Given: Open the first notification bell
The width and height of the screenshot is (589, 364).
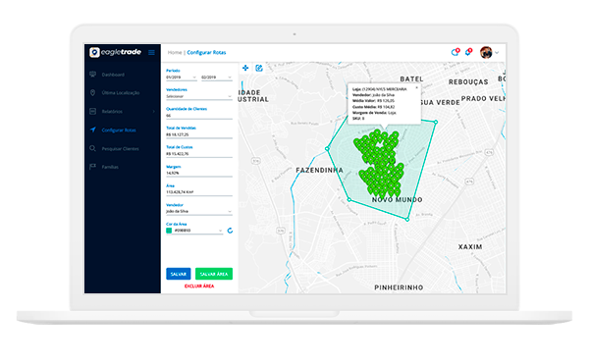Looking at the screenshot, I should [x=455, y=52].
